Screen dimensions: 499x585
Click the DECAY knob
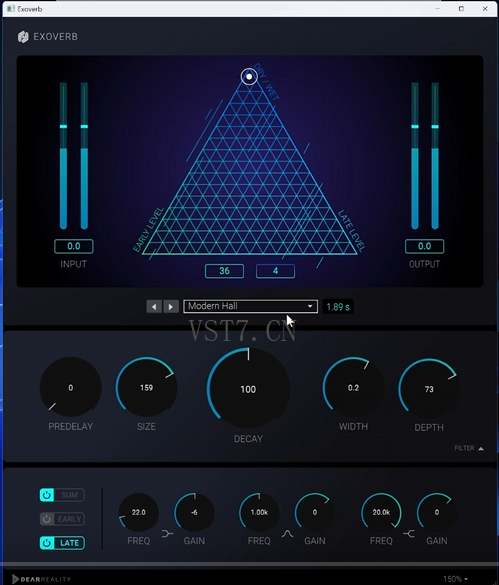[x=248, y=389]
